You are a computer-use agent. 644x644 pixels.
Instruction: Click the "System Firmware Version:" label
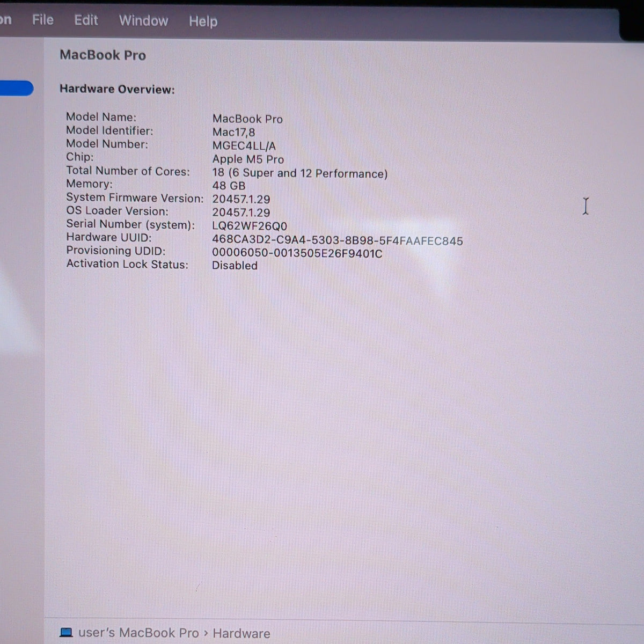pyautogui.click(x=135, y=198)
